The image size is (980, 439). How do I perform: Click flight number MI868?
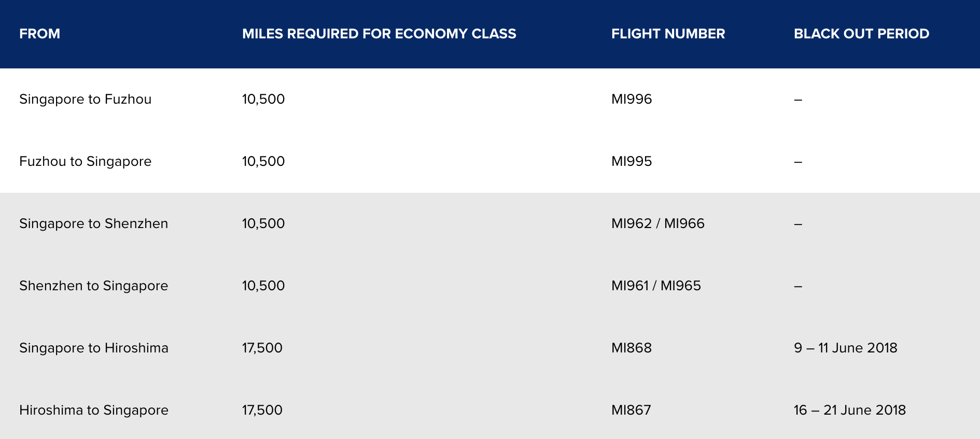pyautogui.click(x=632, y=348)
